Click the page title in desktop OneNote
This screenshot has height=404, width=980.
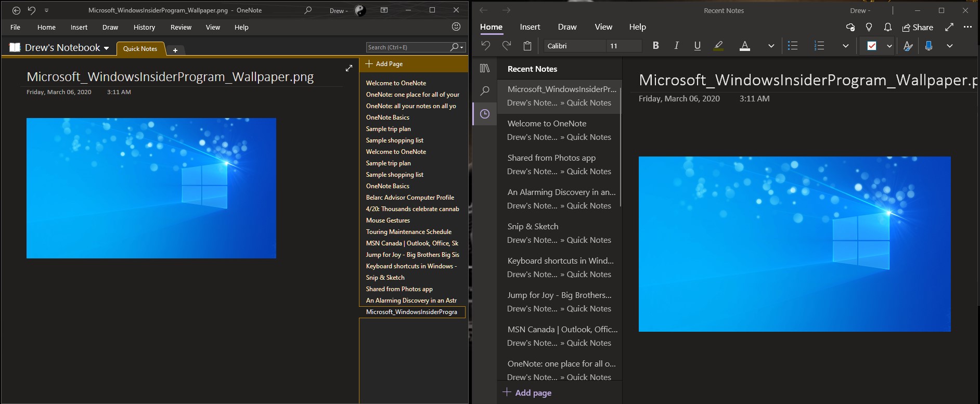click(170, 77)
